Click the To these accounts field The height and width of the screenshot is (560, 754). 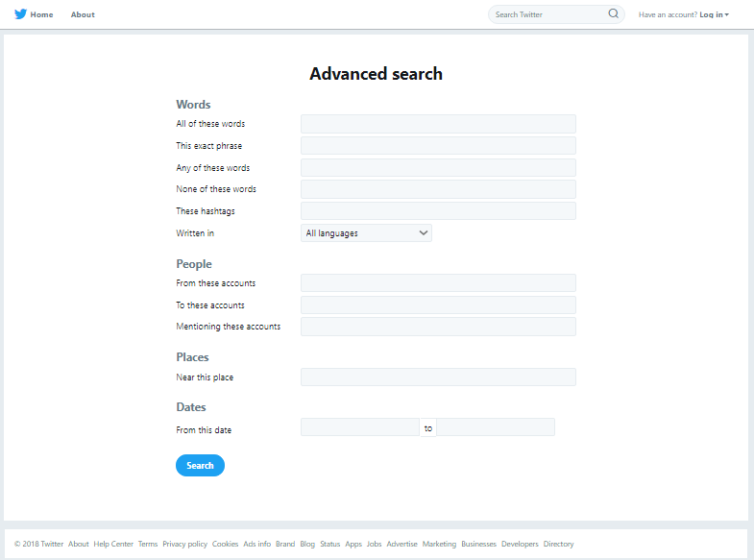pos(438,305)
